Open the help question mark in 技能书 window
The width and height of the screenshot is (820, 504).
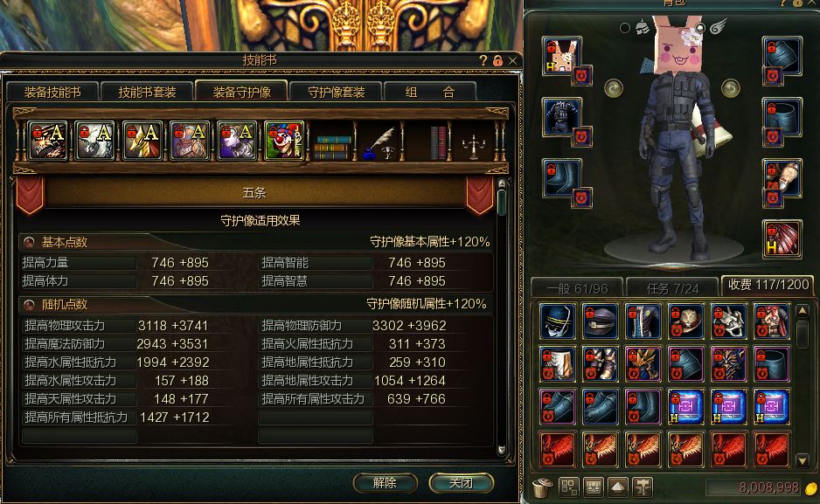click(483, 60)
